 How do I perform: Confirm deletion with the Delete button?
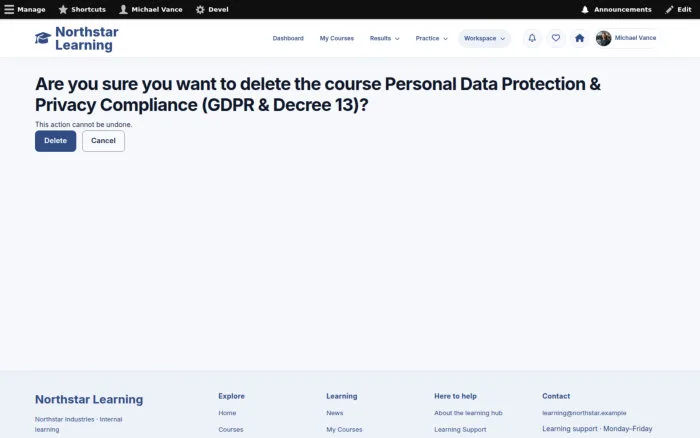point(55,141)
